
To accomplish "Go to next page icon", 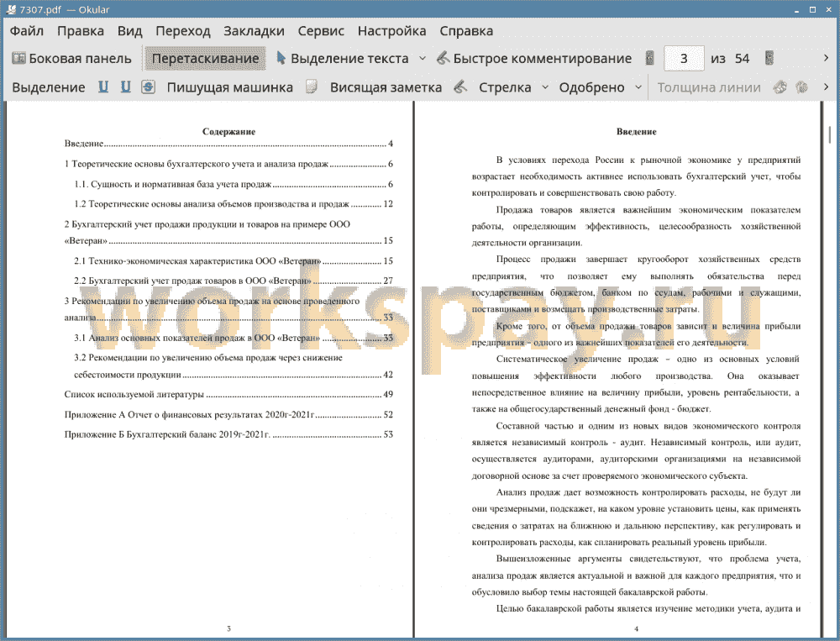I will pos(769,58).
